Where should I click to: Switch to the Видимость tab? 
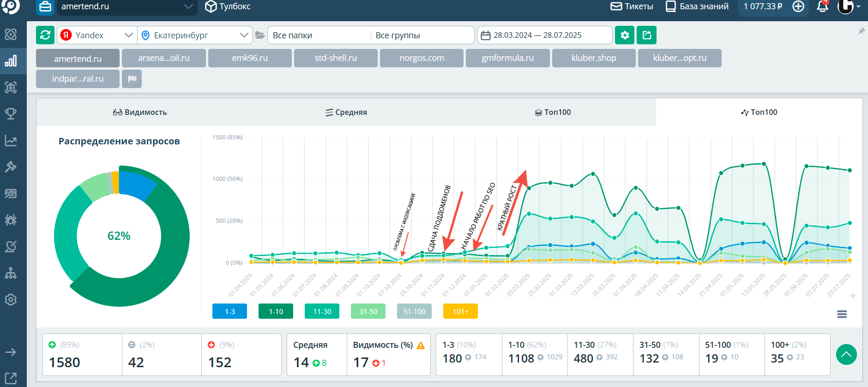[x=140, y=112]
